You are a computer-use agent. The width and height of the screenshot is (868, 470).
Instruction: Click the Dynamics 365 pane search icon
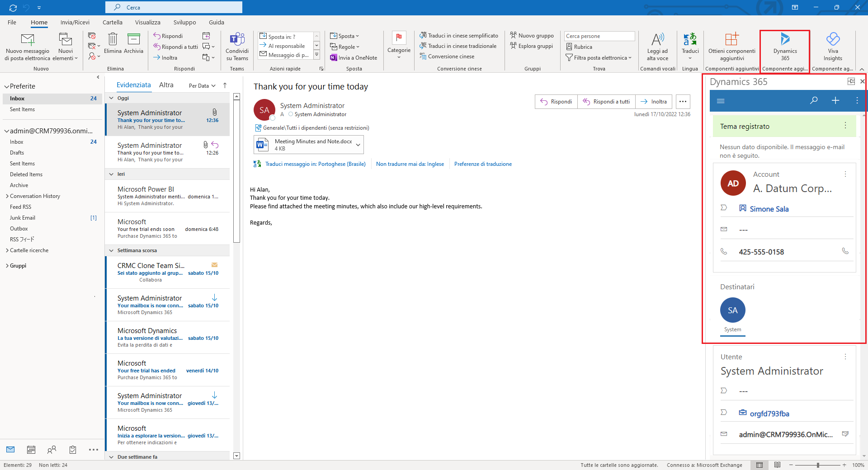[x=814, y=100]
